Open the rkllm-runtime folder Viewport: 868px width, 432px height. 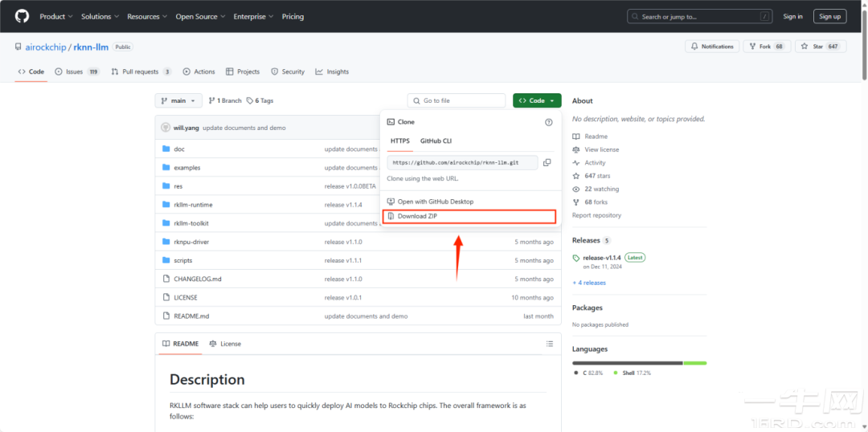pyautogui.click(x=193, y=205)
